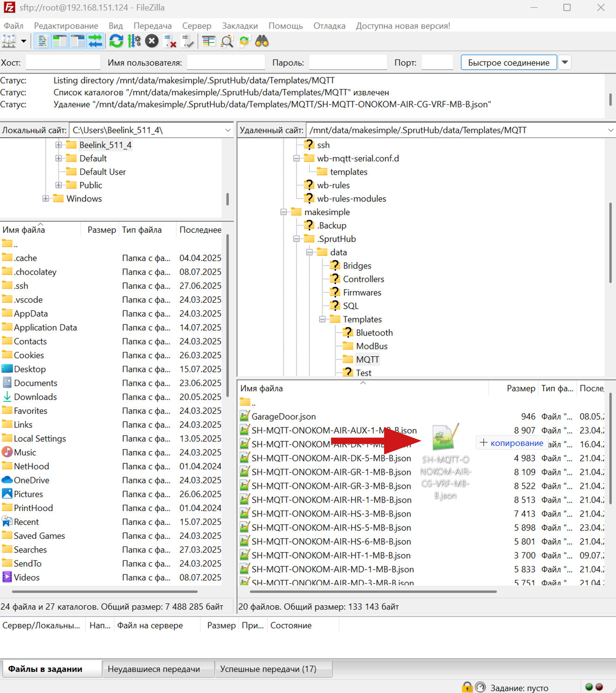Click the Хост input field
This screenshot has width=616, height=693.
pyautogui.click(x=63, y=62)
